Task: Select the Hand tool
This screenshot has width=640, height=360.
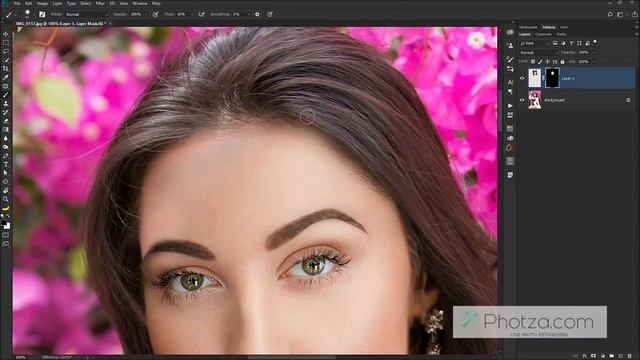Action: tap(6, 190)
